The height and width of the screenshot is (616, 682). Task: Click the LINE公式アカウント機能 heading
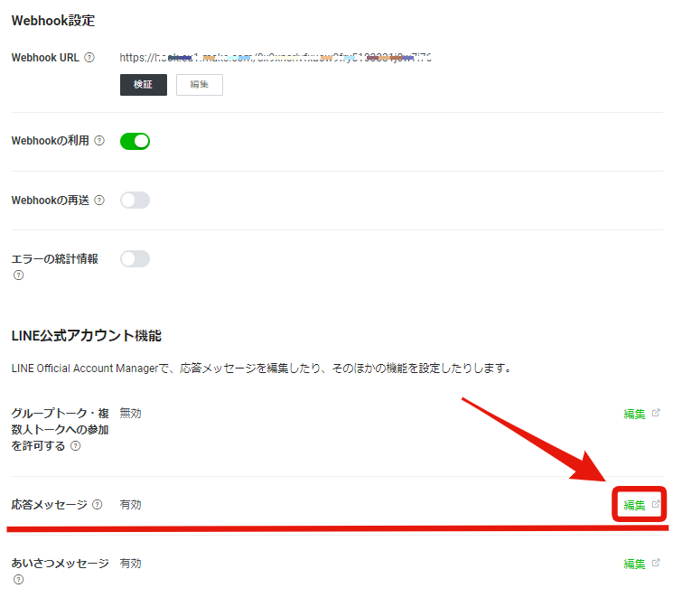click(86, 336)
